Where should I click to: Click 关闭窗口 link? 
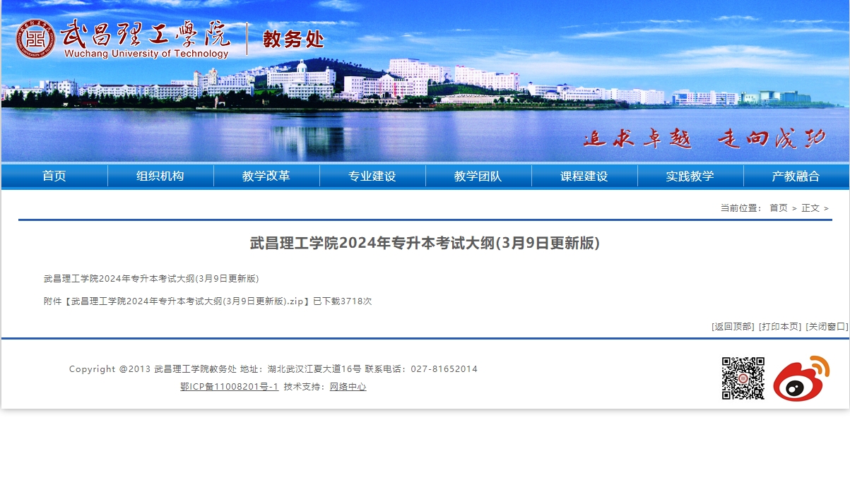tap(827, 326)
